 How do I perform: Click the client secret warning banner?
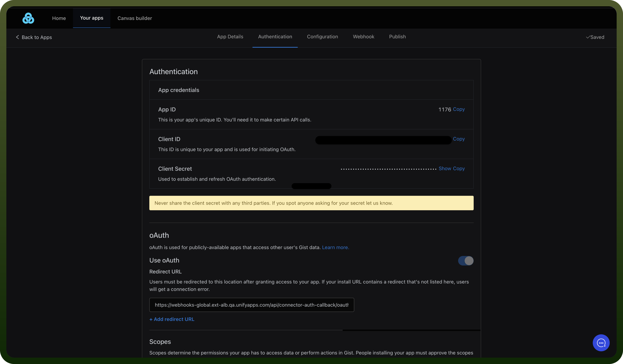click(x=311, y=203)
